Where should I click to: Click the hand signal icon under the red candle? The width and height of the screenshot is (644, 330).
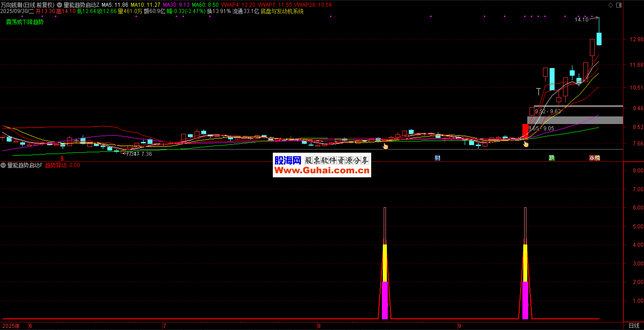(x=526, y=144)
